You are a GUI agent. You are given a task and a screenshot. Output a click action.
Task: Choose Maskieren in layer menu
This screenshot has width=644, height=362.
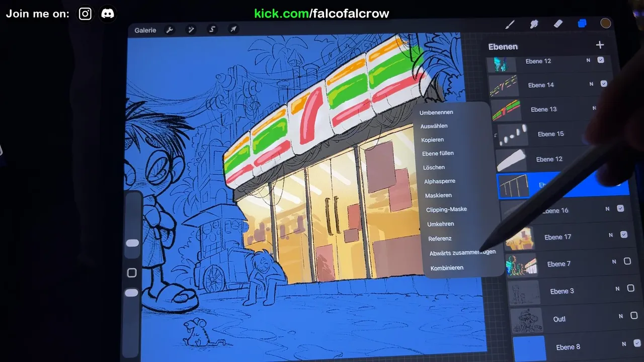tap(438, 196)
